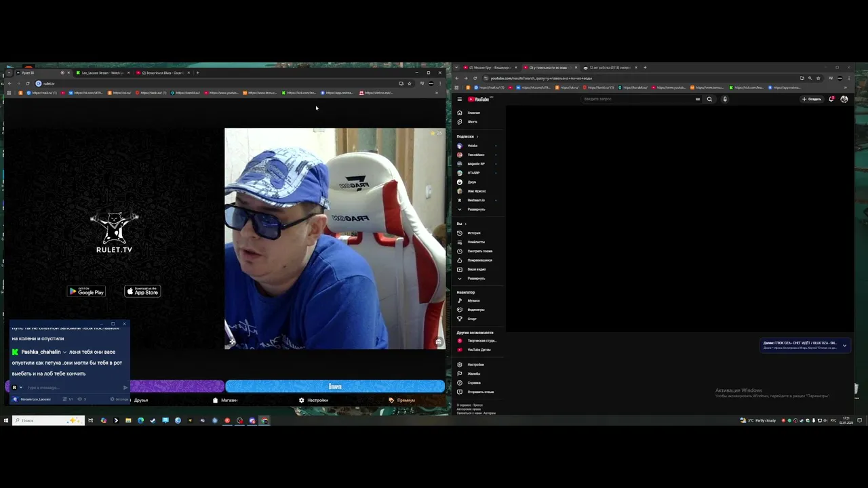The height and width of the screenshot is (488, 868).
Task: Open GTA5RP channel subscription
Action: click(x=476, y=173)
